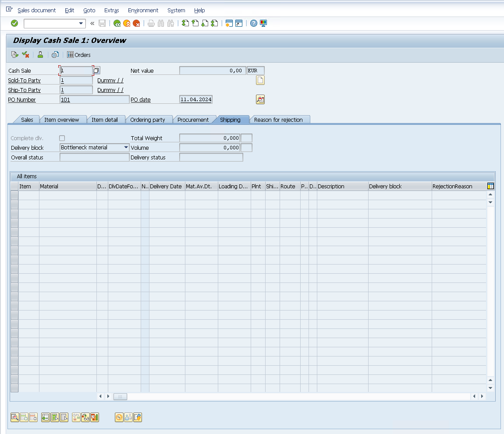Click the Orders button
Viewport: 504px width, 434px height.
pos(79,55)
